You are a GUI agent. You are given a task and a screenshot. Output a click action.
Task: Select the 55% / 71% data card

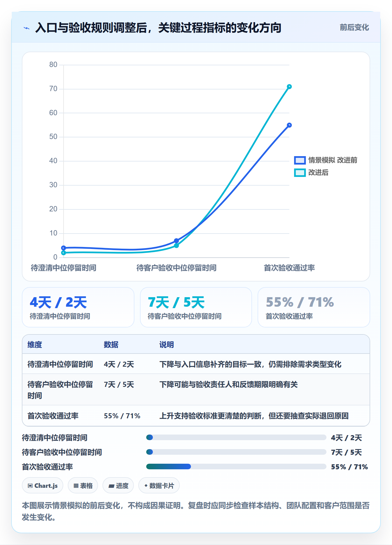tap(314, 307)
